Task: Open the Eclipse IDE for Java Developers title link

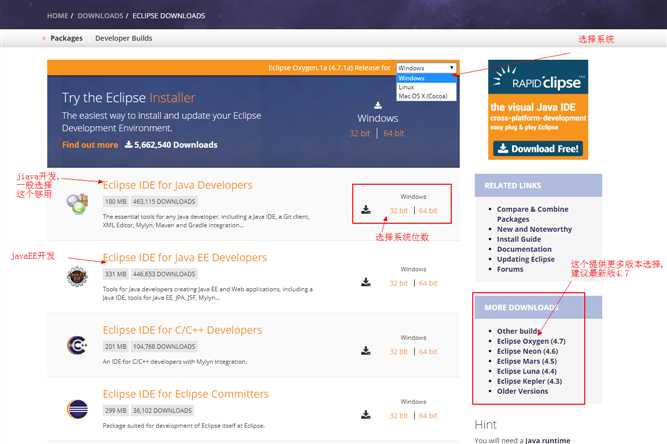Action: pyautogui.click(x=177, y=185)
